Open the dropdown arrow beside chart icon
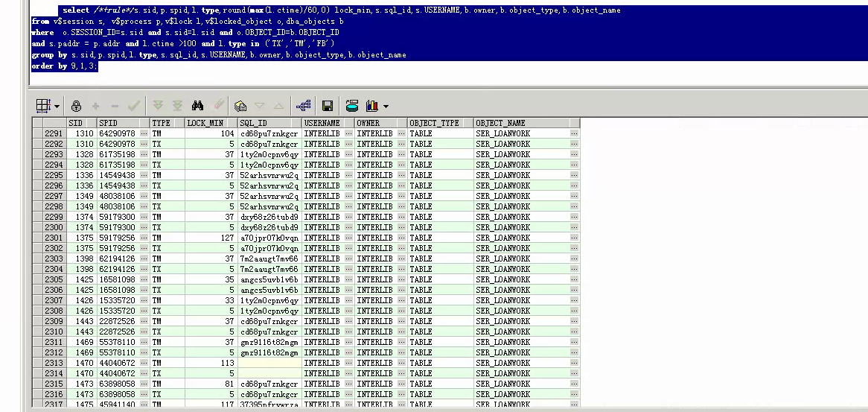This screenshot has height=412, width=868. pyautogui.click(x=386, y=106)
